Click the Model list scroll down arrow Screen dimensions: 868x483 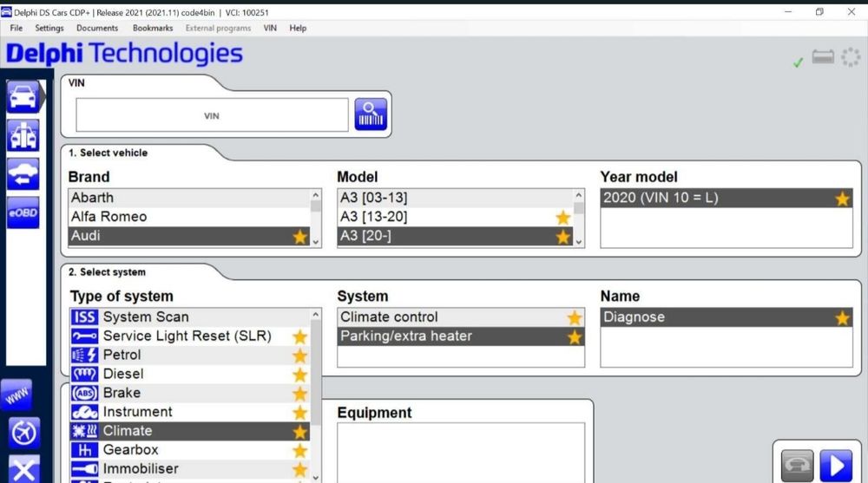[x=578, y=242]
